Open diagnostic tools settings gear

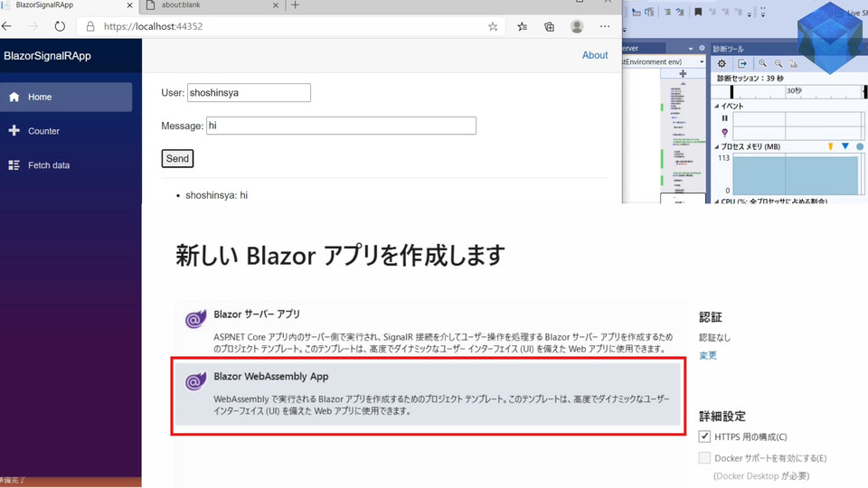pyautogui.click(x=722, y=63)
